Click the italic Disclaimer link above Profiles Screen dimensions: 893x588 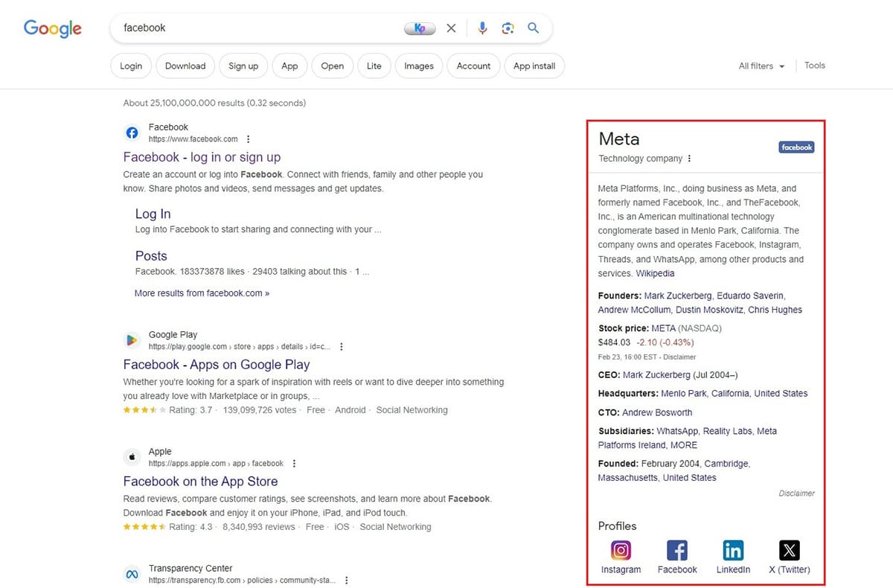coord(796,493)
